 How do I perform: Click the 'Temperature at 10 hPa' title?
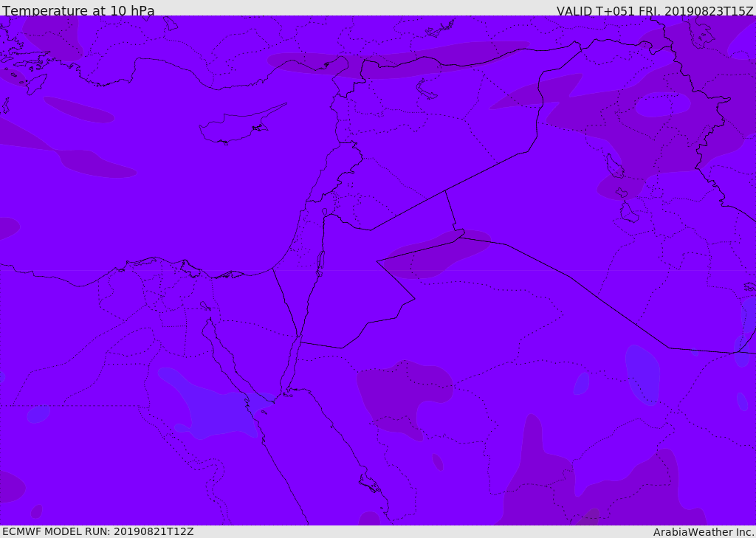78,10
